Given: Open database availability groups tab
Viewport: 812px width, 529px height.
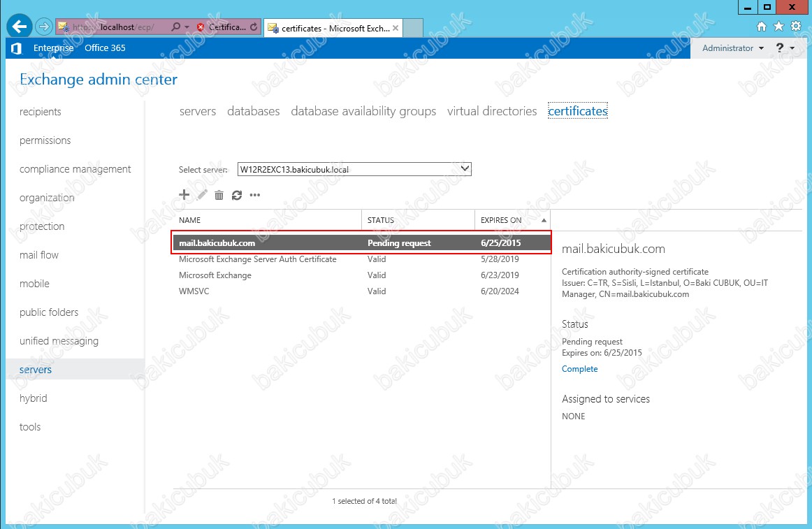Looking at the screenshot, I should (x=363, y=111).
